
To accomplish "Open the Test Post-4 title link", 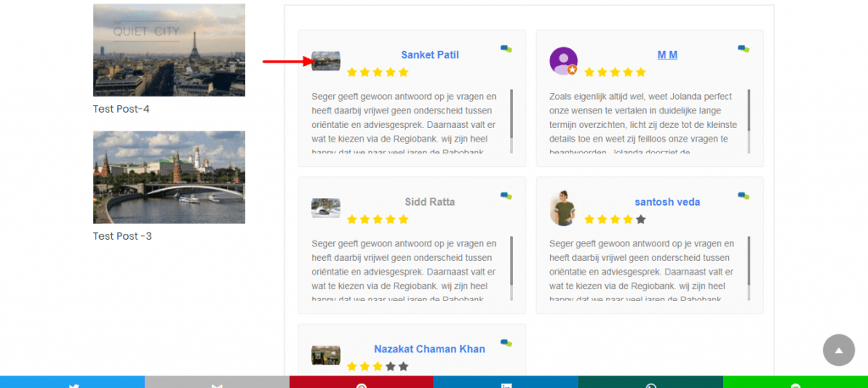I will (x=121, y=109).
